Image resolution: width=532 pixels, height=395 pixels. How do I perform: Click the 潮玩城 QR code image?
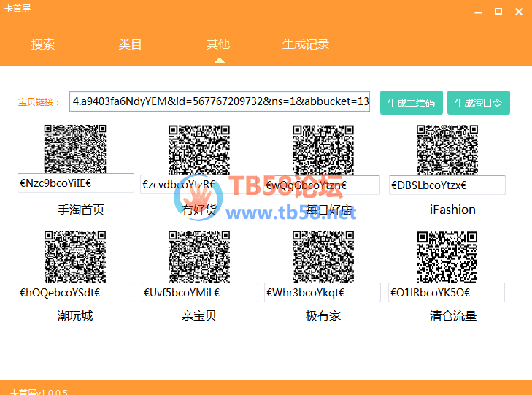point(75,256)
